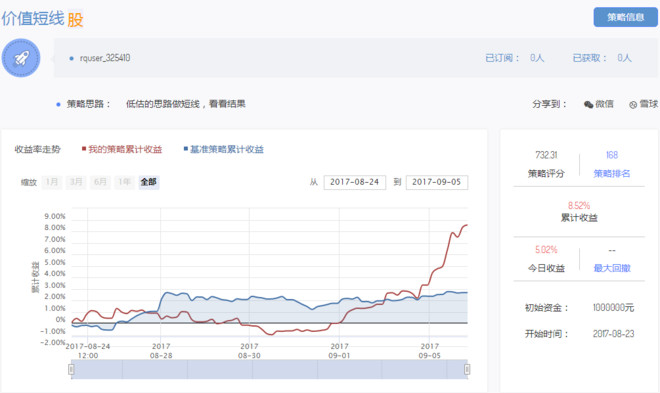
Task: Select the 1月 zoom range
Action: [52, 182]
